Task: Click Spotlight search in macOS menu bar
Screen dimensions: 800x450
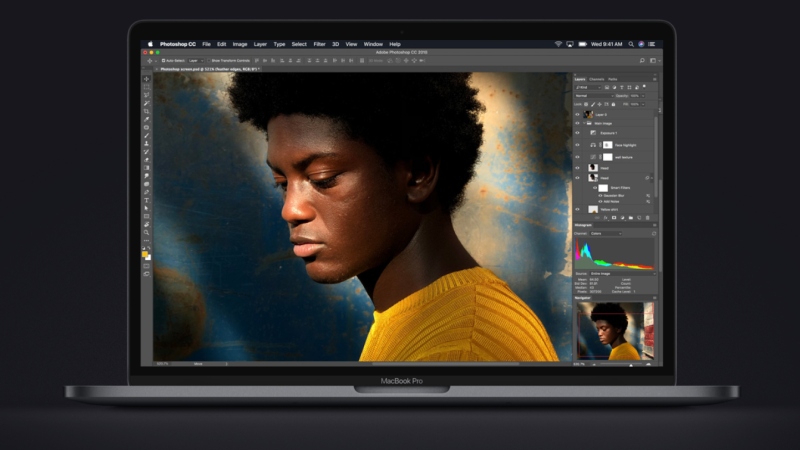Action: coord(631,44)
